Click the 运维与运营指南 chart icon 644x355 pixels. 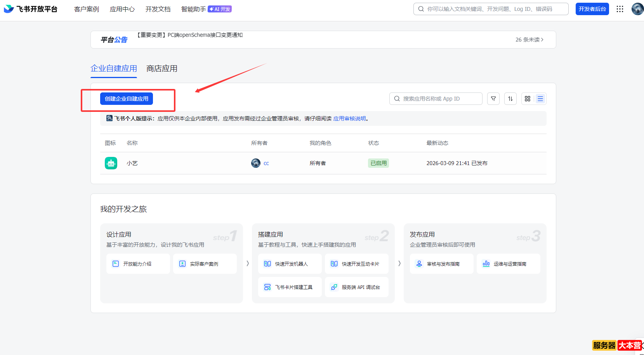[x=486, y=264]
